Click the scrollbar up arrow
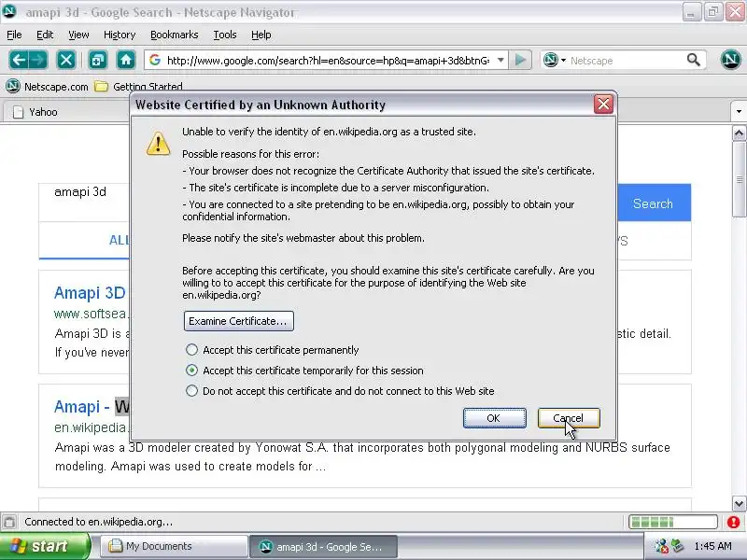The width and height of the screenshot is (747, 560). [739, 133]
